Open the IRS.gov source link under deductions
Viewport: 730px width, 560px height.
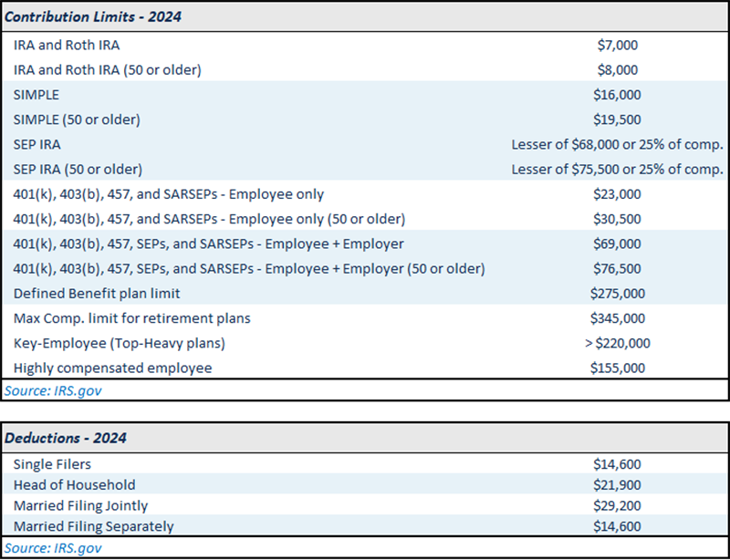tap(49, 548)
